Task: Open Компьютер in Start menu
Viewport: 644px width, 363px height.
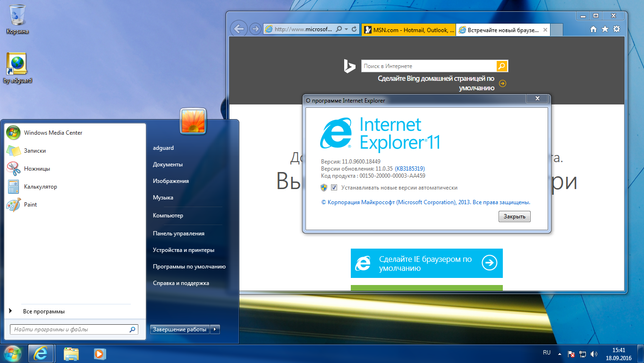Action: coord(168,216)
